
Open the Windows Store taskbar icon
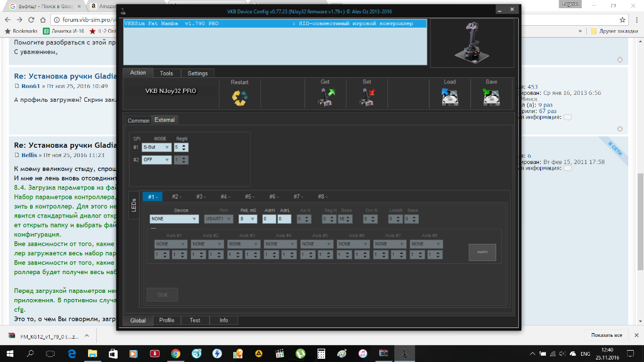[113, 353]
